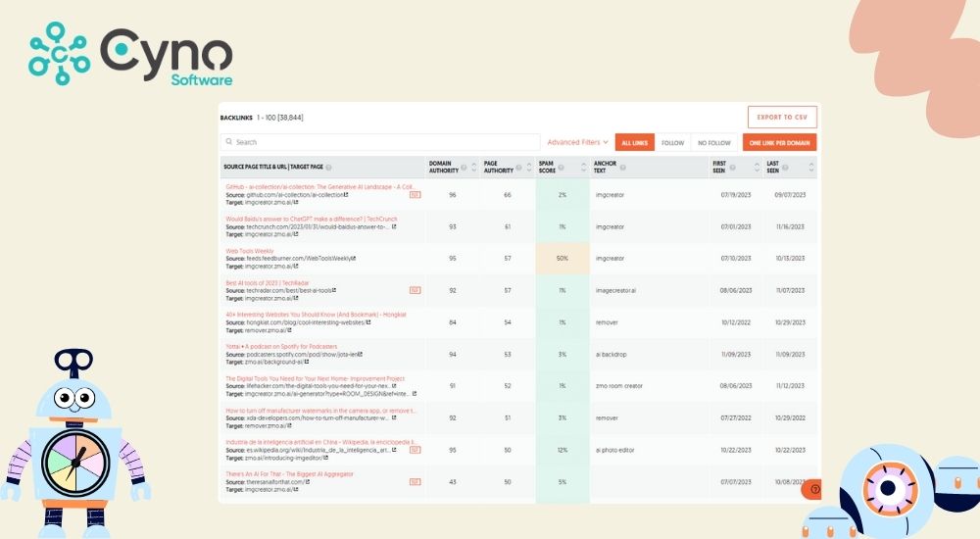Open the orange help chat bubble
This screenshot has height=539, width=980.
(814, 489)
